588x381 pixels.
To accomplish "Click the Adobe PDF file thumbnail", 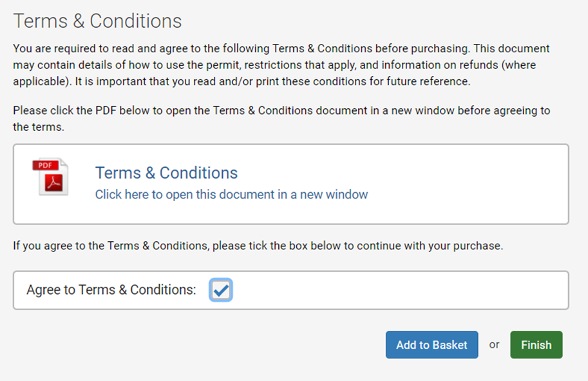I will tap(50, 177).
